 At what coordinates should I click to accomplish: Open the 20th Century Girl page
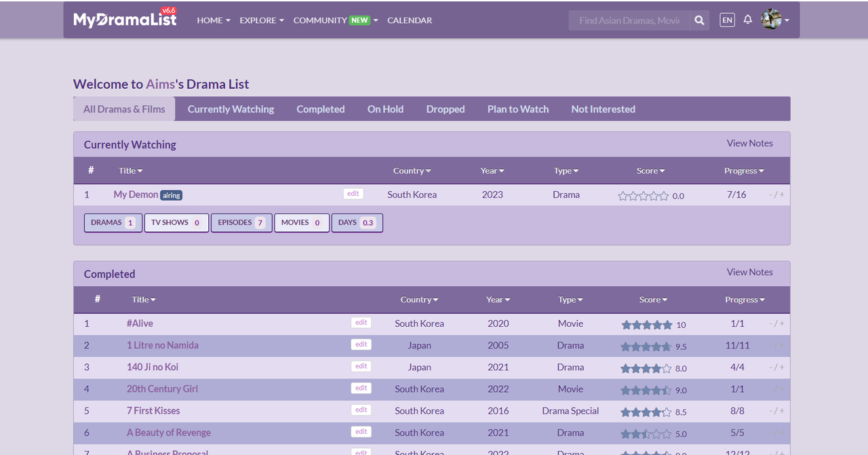tap(162, 389)
